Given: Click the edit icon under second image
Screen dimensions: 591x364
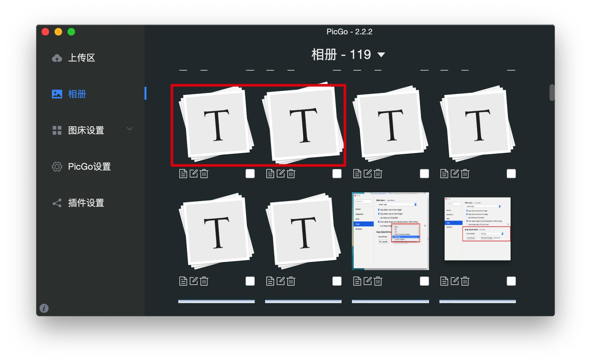Looking at the screenshot, I should point(281,174).
